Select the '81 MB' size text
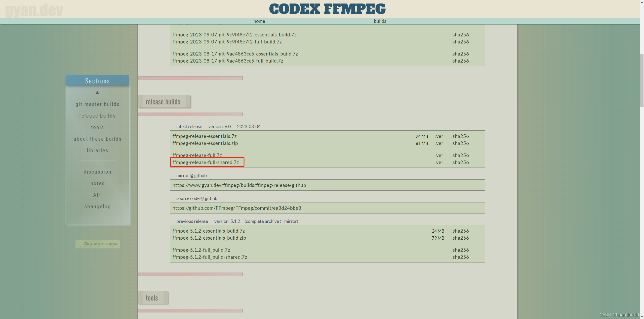This screenshot has height=319, width=644. click(422, 143)
